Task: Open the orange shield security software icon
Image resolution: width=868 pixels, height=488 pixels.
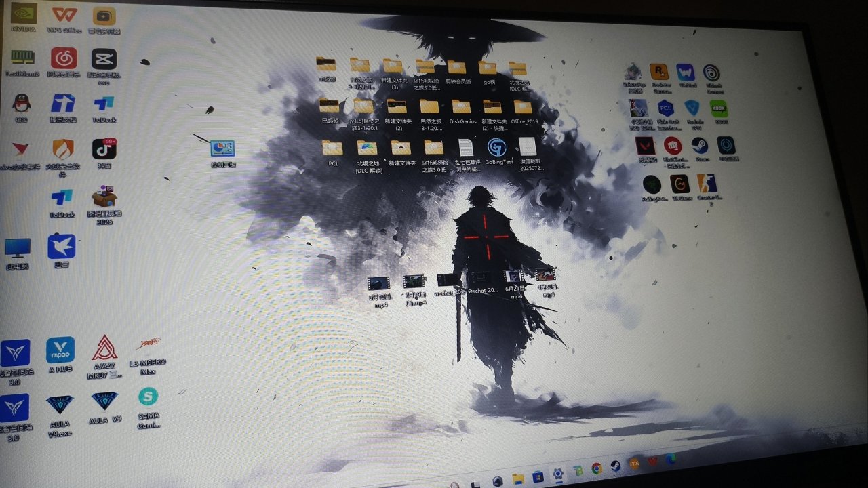Action: point(63,149)
